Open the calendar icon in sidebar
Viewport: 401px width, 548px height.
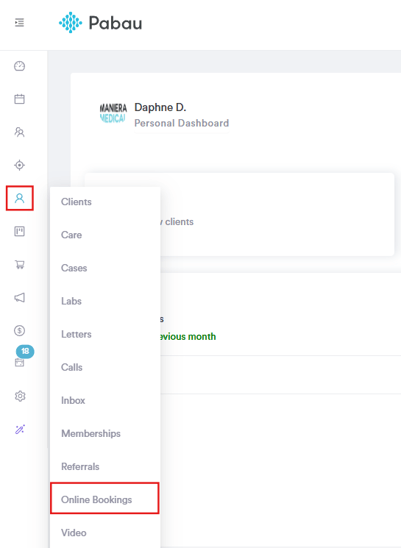point(20,99)
